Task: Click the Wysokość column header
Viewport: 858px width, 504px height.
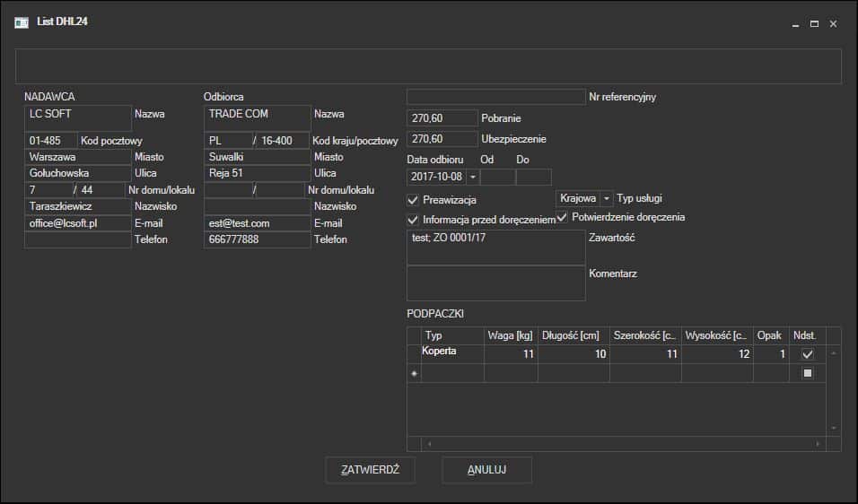Action: 717,335
